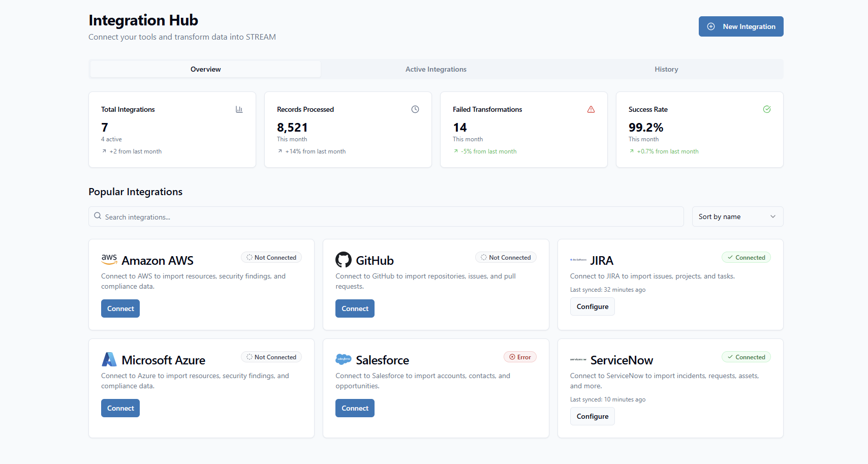Click the AWS logo icon
The width and height of the screenshot is (868, 464).
109,259
